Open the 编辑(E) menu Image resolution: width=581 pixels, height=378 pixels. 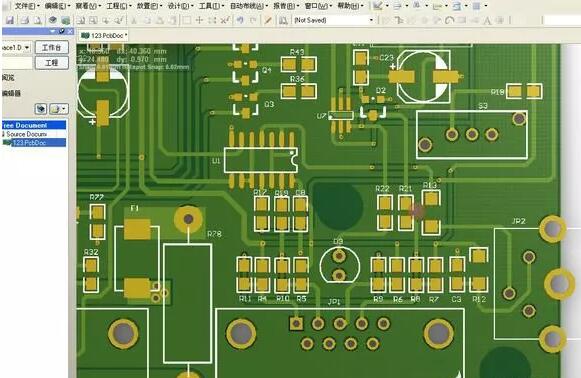57,6
